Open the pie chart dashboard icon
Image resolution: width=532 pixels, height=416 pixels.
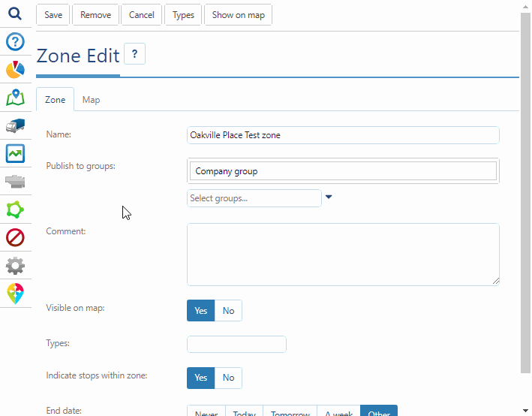pos(15,70)
